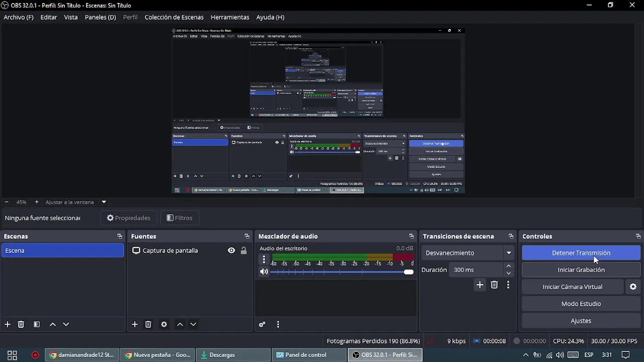Open Ajustes button in Controles
This screenshot has width=644, height=362.
point(581,321)
